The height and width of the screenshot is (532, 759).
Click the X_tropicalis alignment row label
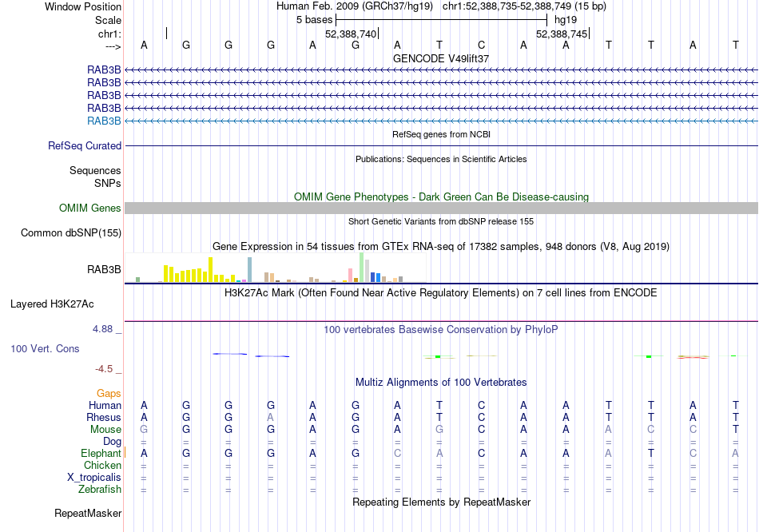click(94, 478)
